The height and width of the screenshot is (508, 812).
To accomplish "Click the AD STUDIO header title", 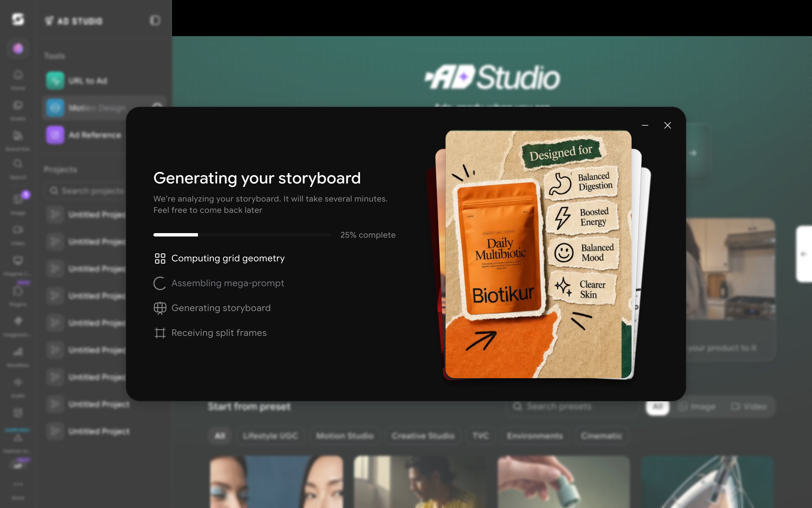I will (x=80, y=21).
